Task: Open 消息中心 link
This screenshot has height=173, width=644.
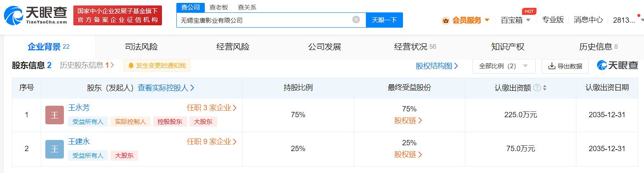Action: click(x=588, y=19)
